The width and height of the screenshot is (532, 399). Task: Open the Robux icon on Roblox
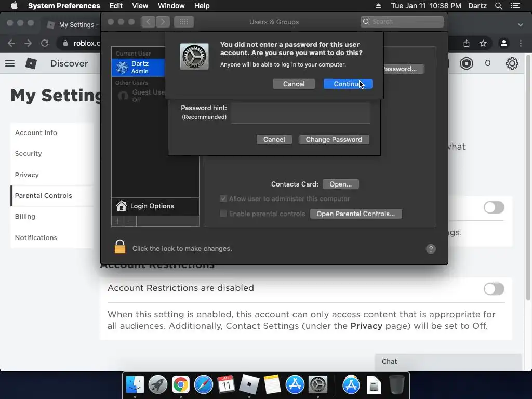tap(467, 63)
